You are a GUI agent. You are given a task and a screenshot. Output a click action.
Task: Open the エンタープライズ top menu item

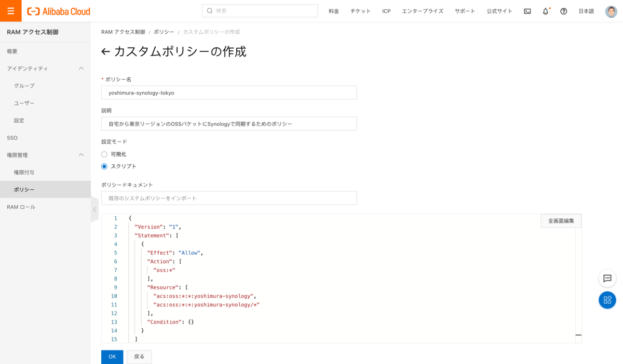click(423, 11)
